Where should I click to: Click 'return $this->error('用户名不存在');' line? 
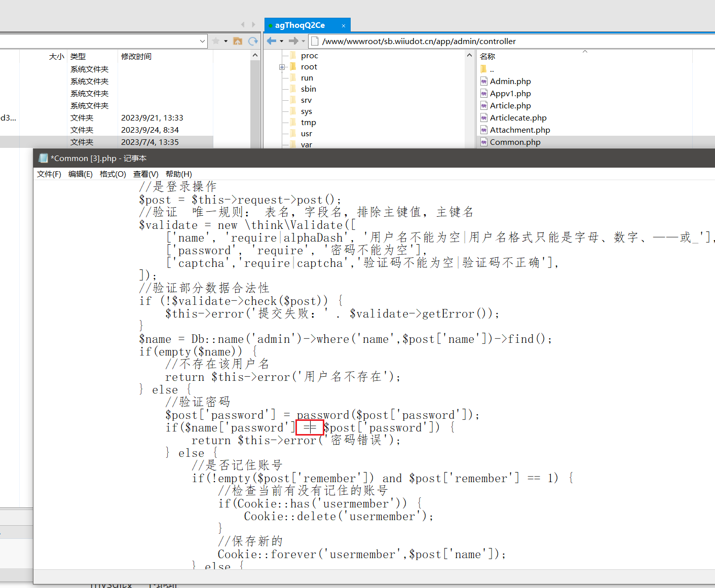click(x=283, y=377)
